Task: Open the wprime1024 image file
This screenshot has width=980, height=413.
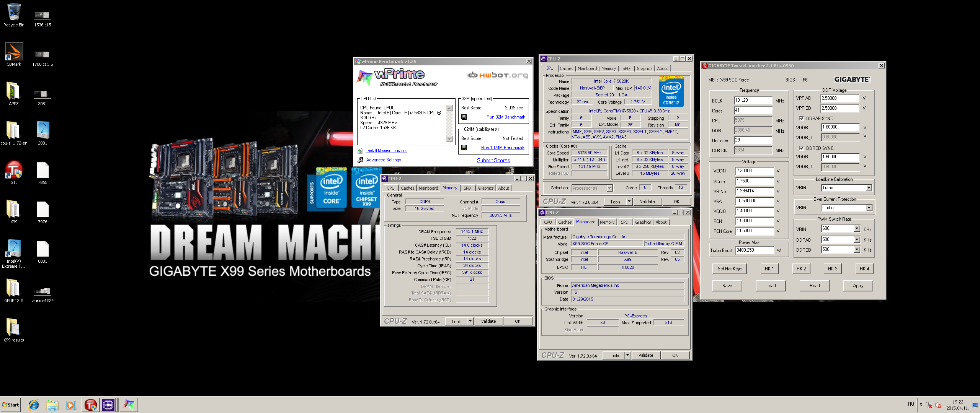Action: click(x=42, y=295)
